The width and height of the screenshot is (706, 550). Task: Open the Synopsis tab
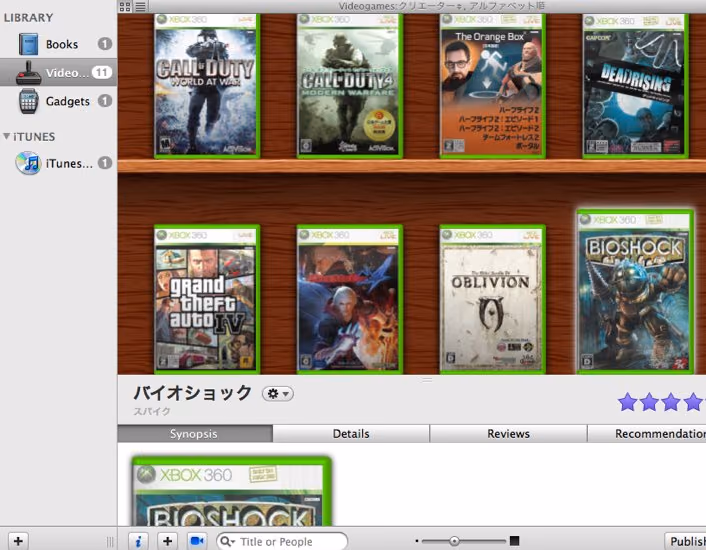coord(195,433)
